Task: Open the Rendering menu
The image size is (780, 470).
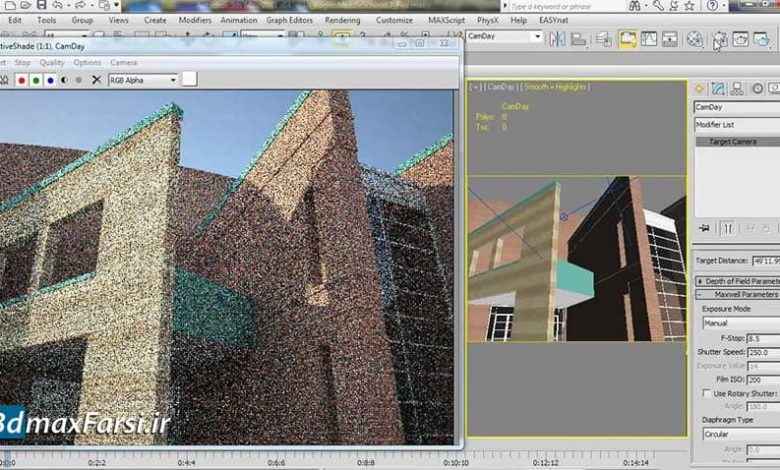Action: 342,19
